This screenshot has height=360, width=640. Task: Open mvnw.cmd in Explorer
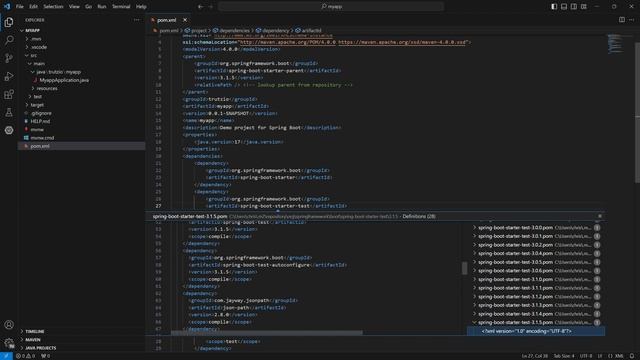tap(42, 138)
